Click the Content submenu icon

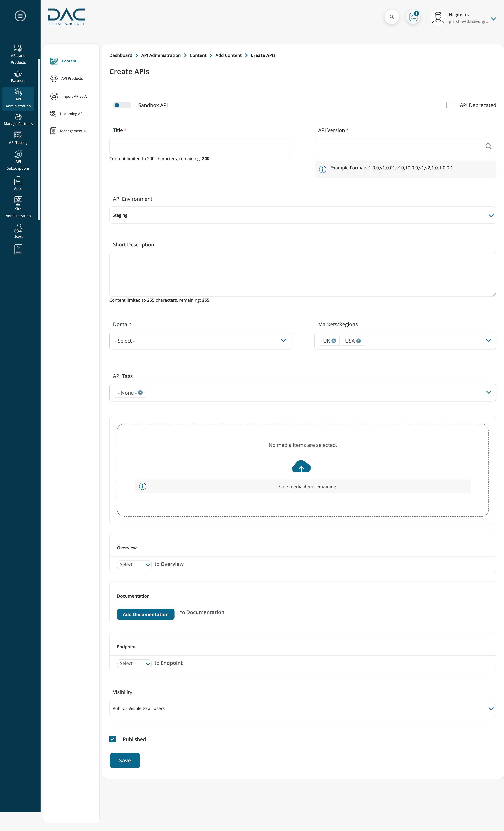point(54,61)
